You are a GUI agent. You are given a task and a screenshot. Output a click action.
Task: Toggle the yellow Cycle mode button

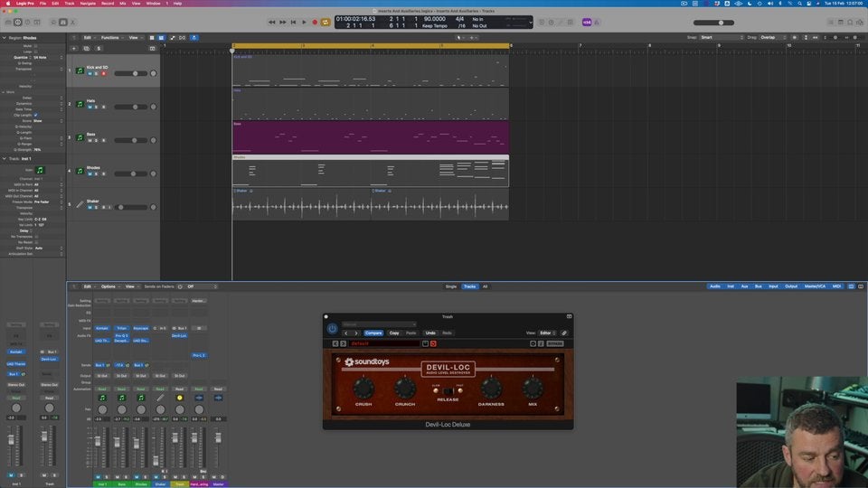click(325, 22)
